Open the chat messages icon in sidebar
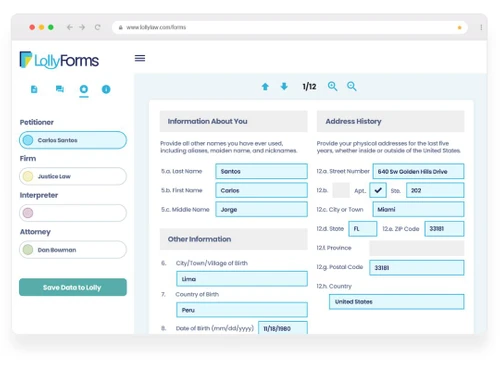 60,89
